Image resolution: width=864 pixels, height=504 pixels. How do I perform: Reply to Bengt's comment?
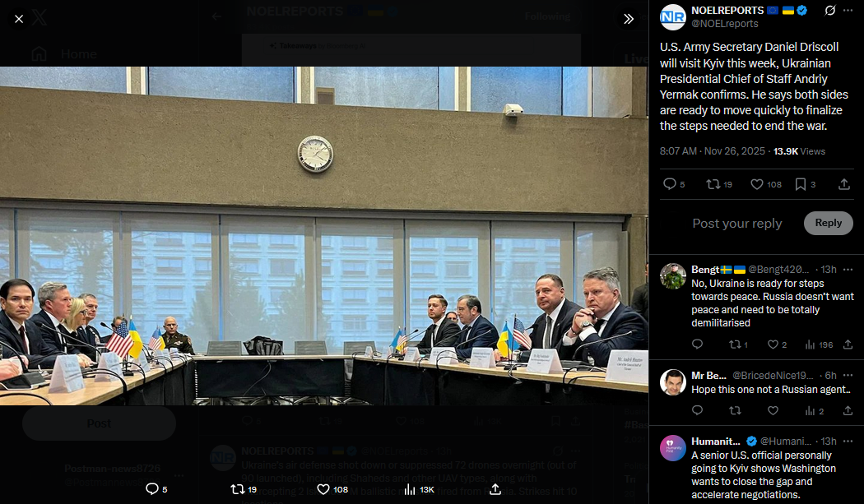(697, 344)
